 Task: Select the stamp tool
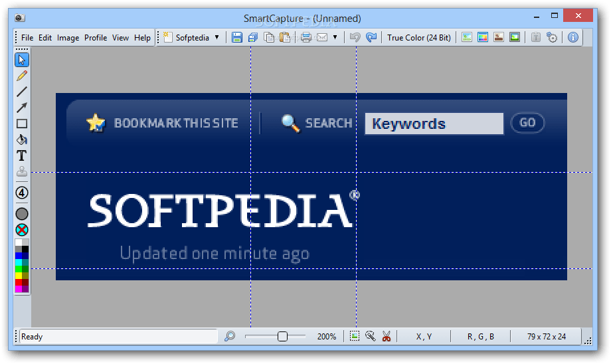point(22,171)
